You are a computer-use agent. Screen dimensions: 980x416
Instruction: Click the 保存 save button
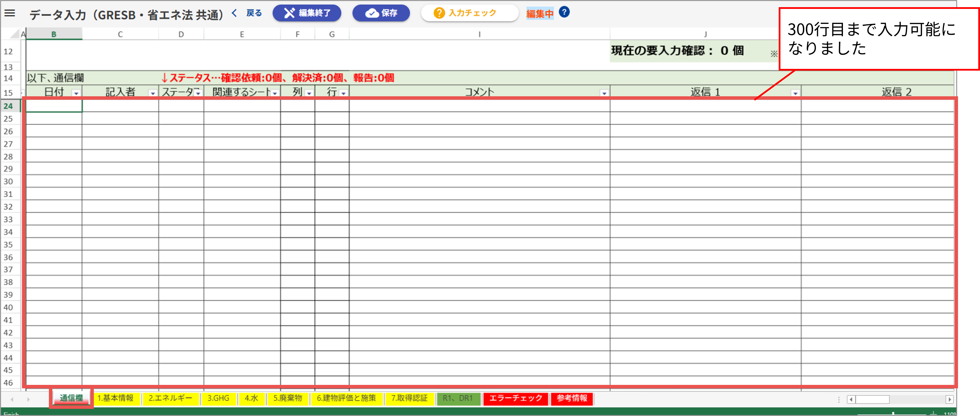tap(381, 13)
